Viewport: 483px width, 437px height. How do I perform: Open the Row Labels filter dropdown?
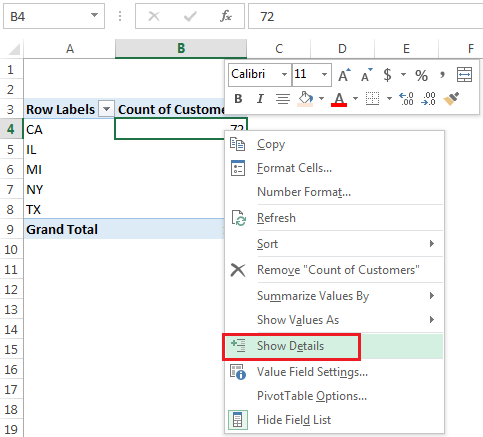pyautogui.click(x=107, y=109)
